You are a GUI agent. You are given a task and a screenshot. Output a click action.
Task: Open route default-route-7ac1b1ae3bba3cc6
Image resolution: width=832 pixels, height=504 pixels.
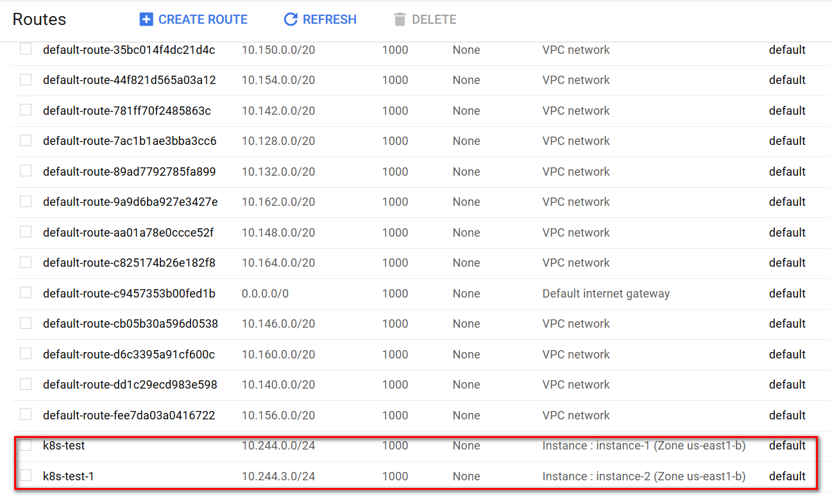point(130,141)
